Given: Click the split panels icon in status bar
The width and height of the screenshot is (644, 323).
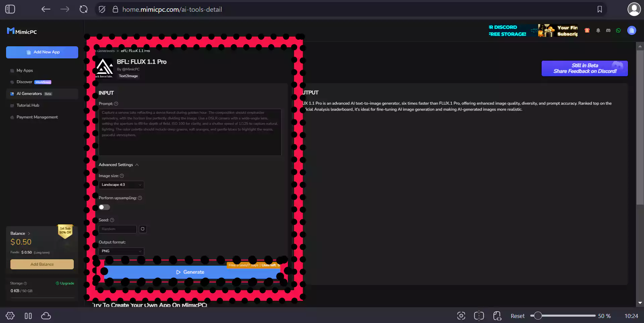Looking at the screenshot, I should coord(28,316).
